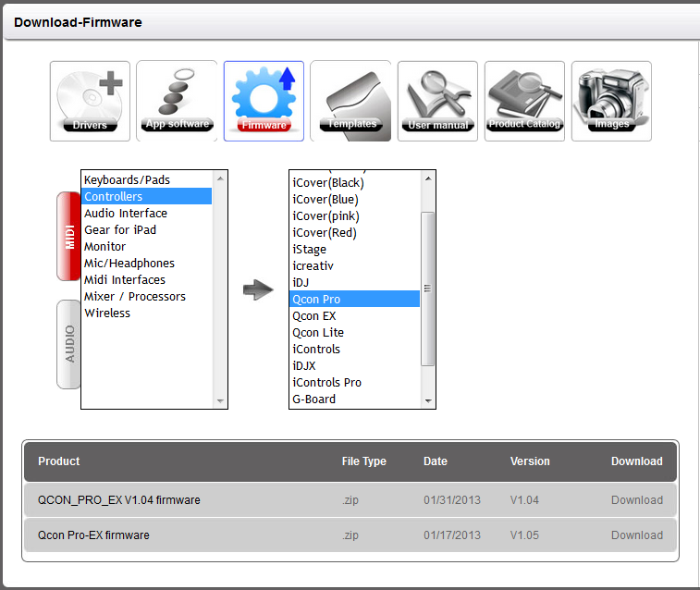
Task: Switch to the AUDIO side tab
Action: [68, 344]
